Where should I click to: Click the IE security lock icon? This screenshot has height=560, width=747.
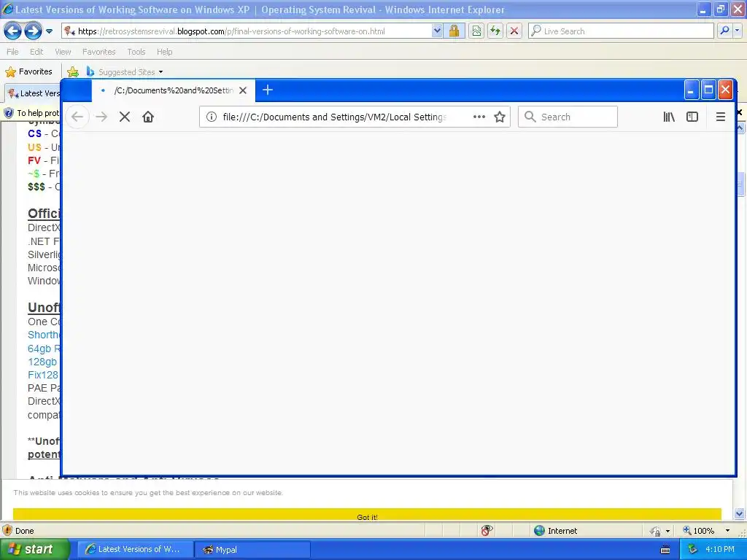(454, 31)
